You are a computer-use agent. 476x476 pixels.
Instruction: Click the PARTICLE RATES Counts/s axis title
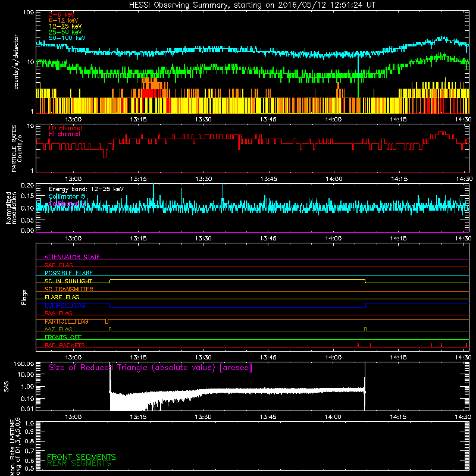pyautogui.click(x=17, y=149)
